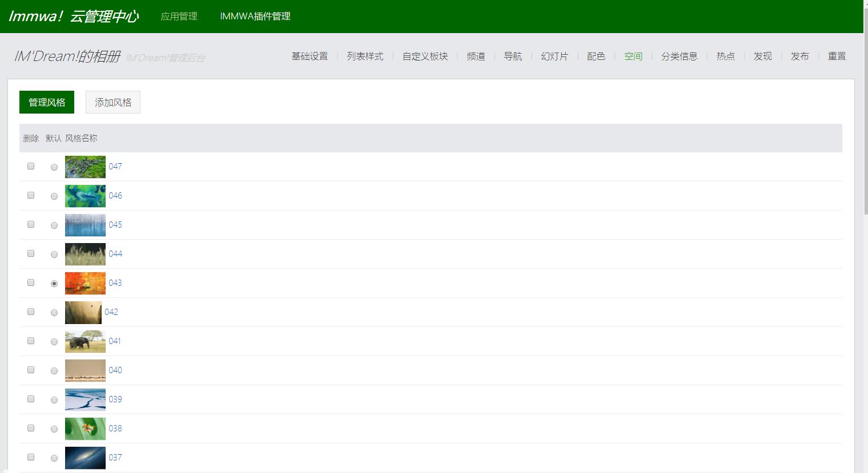Mark style 040 for deletion

pos(31,370)
